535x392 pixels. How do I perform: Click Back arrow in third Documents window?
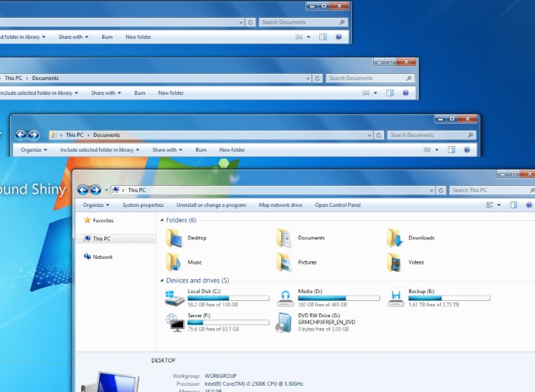pos(20,135)
